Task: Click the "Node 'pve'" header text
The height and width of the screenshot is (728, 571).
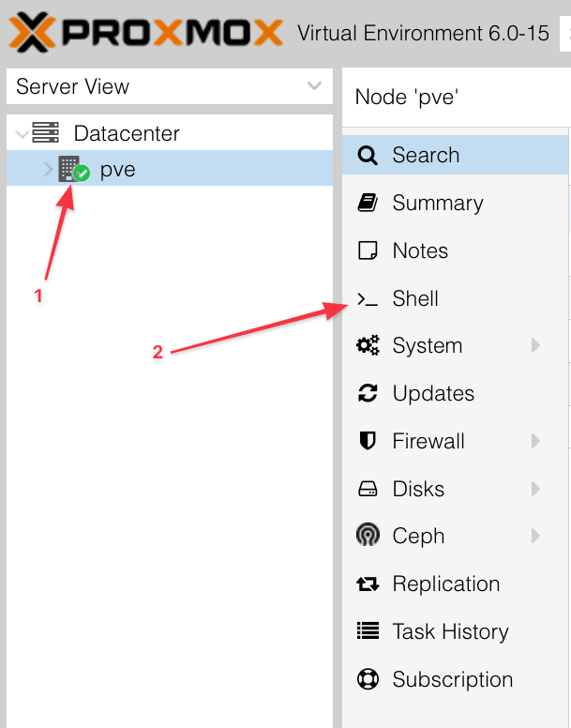Action: coord(407,98)
